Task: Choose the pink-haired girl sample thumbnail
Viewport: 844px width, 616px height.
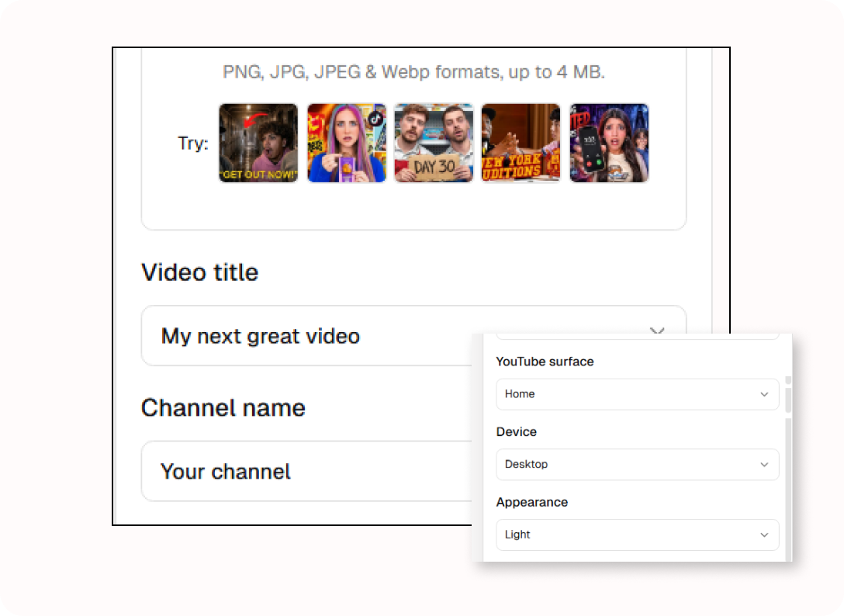Action: coord(347,144)
